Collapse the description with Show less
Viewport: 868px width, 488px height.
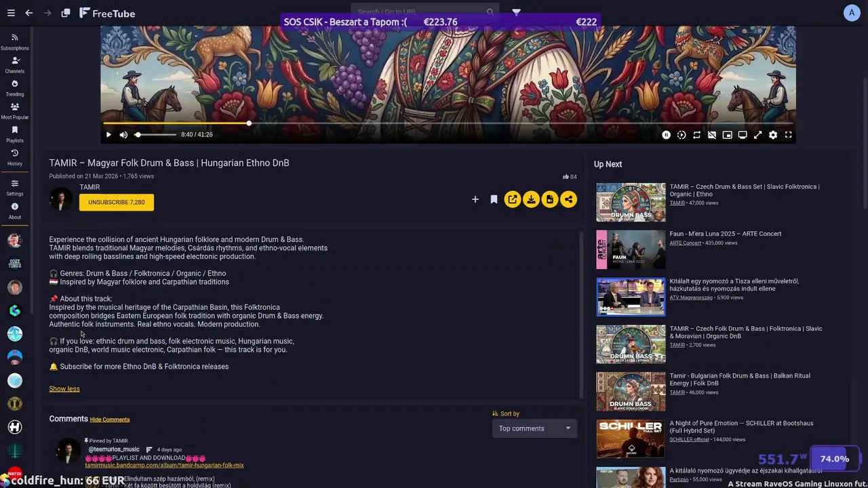pyautogui.click(x=64, y=388)
